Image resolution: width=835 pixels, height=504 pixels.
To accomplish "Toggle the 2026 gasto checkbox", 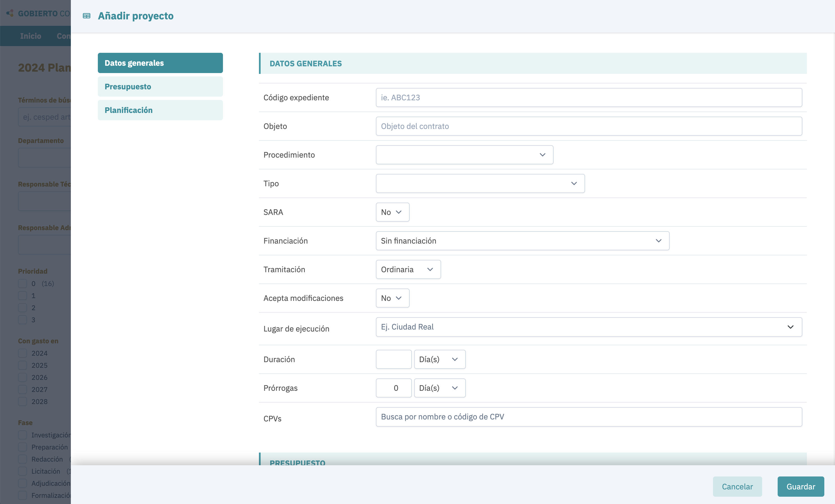I will coord(23,377).
